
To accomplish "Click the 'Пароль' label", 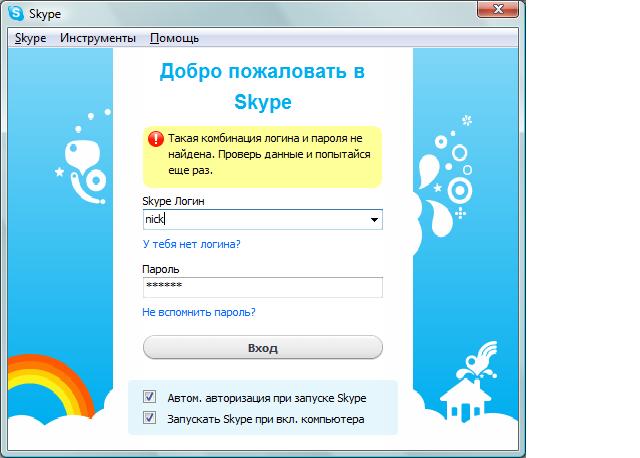I will coord(161,269).
